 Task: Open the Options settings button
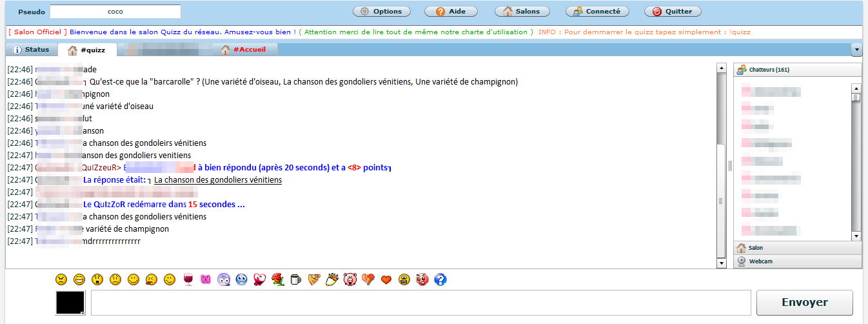pos(381,12)
